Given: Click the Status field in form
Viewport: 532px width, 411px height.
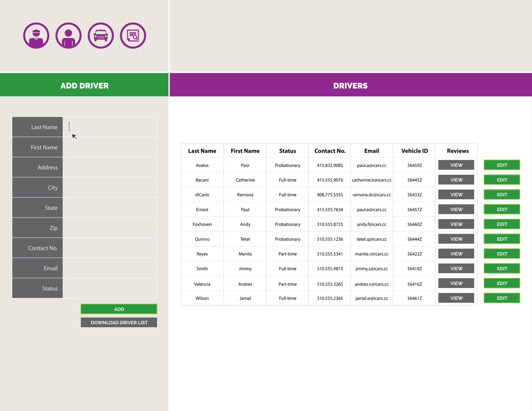Looking at the screenshot, I should click(x=110, y=288).
